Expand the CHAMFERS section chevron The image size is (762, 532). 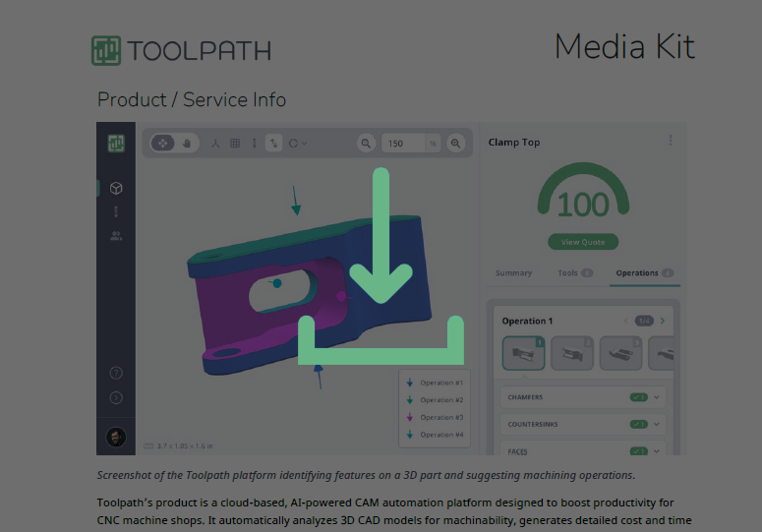click(x=657, y=397)
